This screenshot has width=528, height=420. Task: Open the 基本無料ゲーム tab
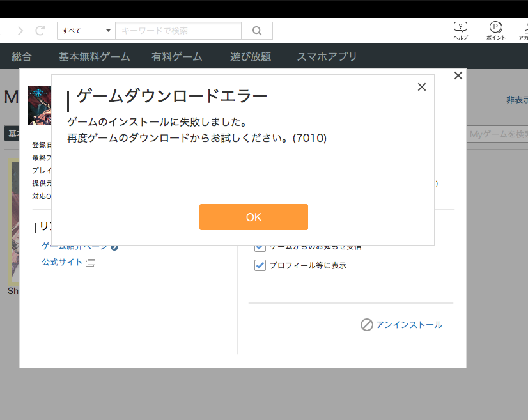point(94,57)
